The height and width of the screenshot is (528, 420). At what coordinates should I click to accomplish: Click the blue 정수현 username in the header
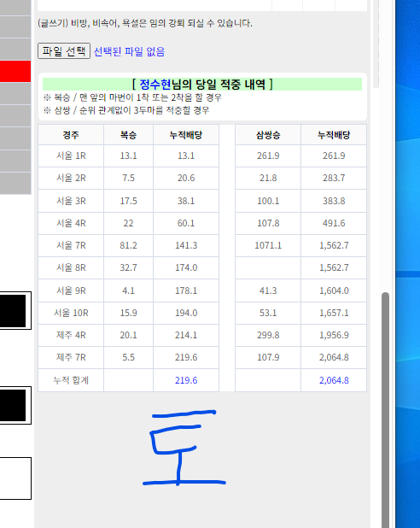[x=155, y=85]
